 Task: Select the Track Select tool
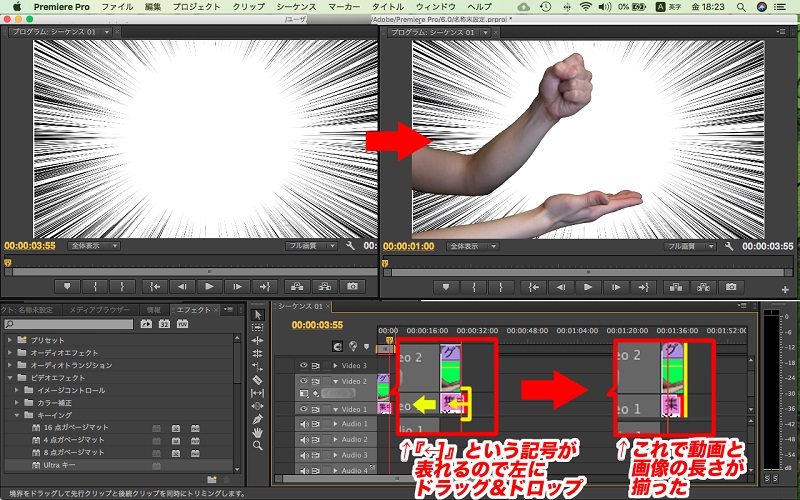click(258, 327)
